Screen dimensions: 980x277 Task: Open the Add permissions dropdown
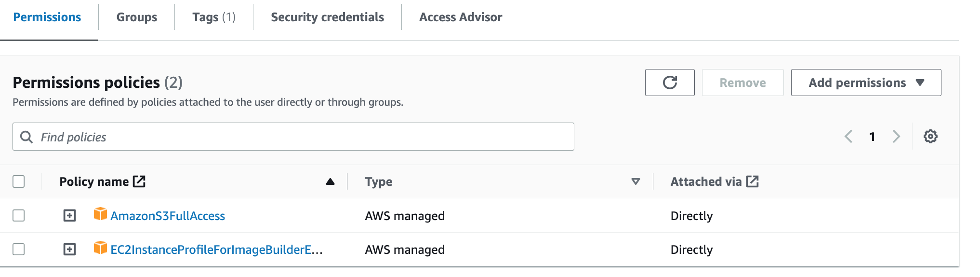click(x=866, y=83)
